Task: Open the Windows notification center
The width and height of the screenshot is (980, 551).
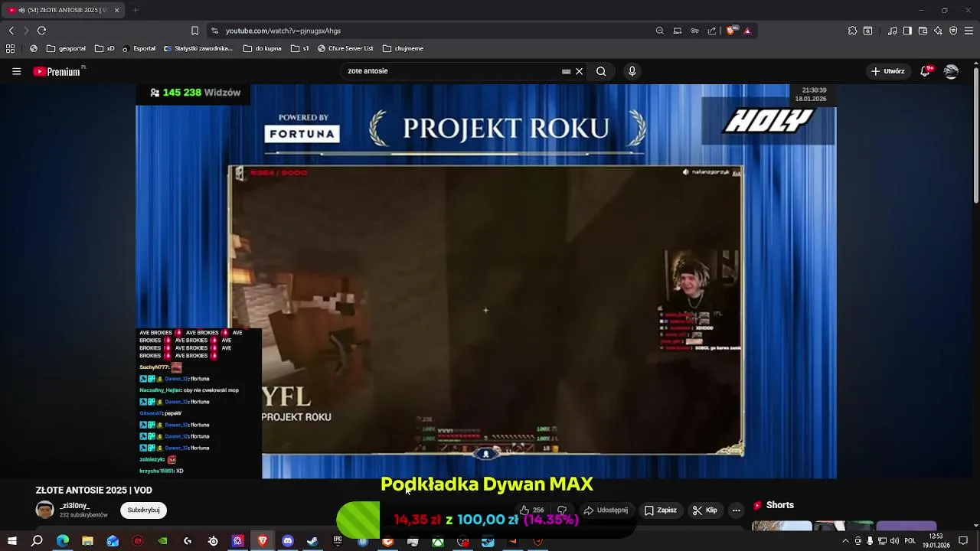Action: [x=964, y=541]
